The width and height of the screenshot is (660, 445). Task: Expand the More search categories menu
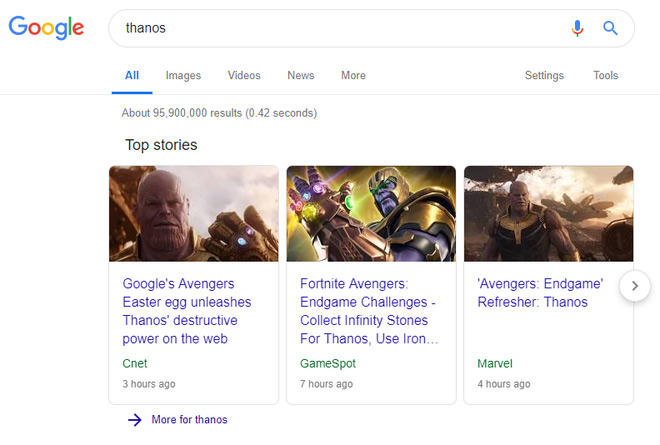pyautogui.click(x=353, y=76)
